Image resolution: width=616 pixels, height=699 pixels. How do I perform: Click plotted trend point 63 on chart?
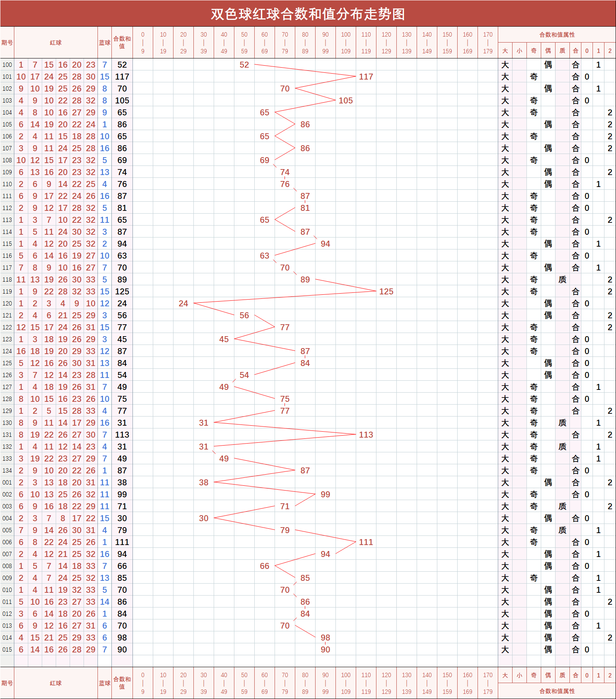coord(264,255)
